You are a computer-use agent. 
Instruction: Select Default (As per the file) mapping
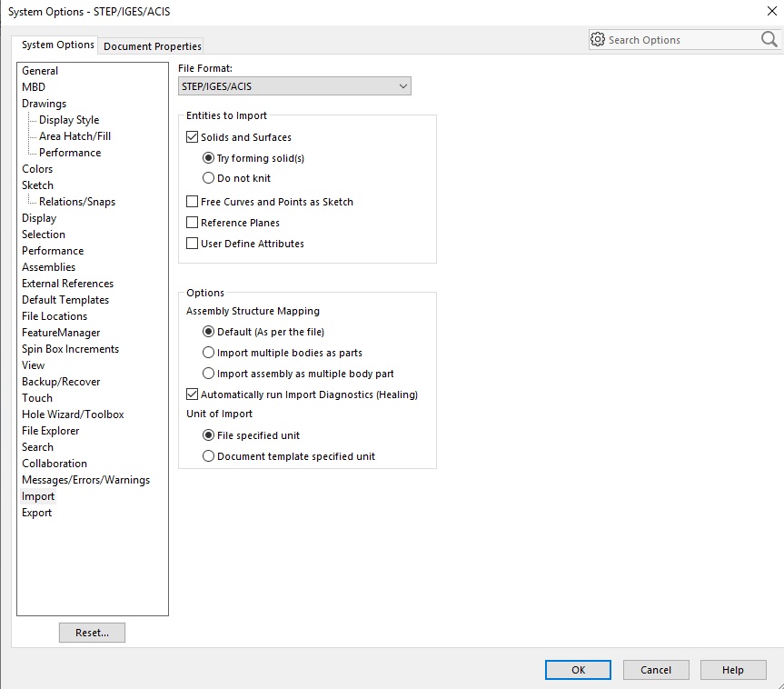point(208,332)
